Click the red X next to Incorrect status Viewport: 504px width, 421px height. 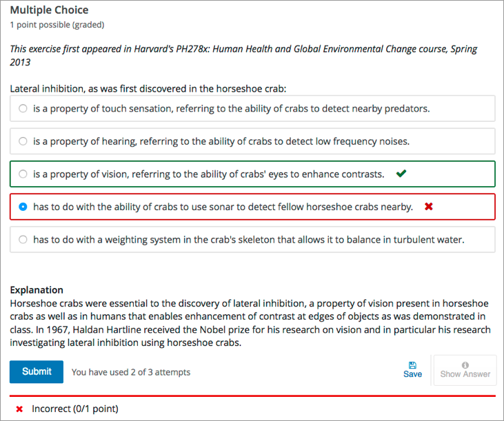pos(19,409)
